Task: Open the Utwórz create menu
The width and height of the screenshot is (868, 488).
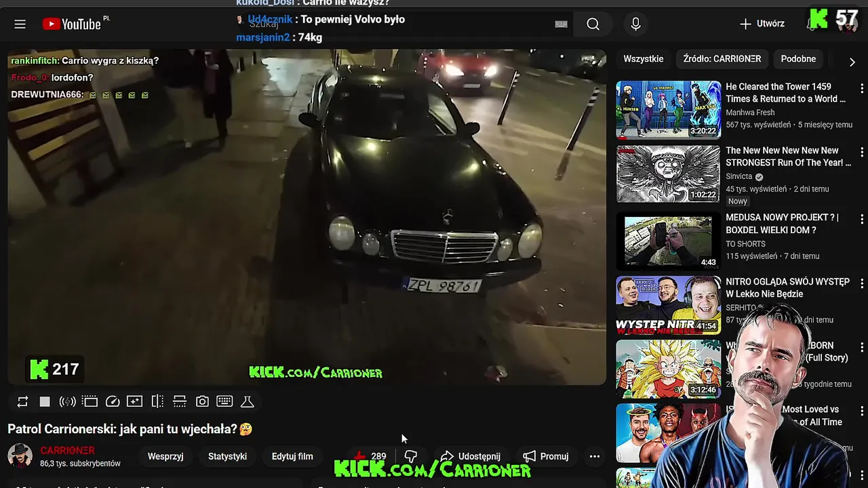Action: 762,24
